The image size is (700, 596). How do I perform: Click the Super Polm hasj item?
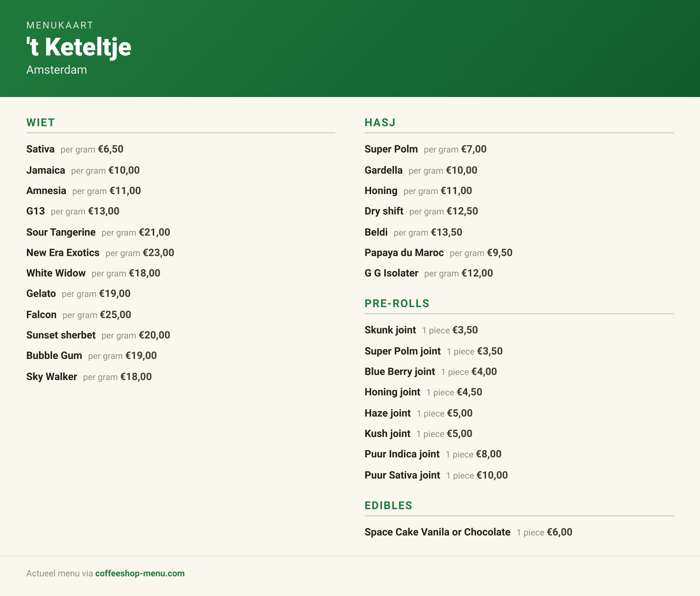(391, 149)
